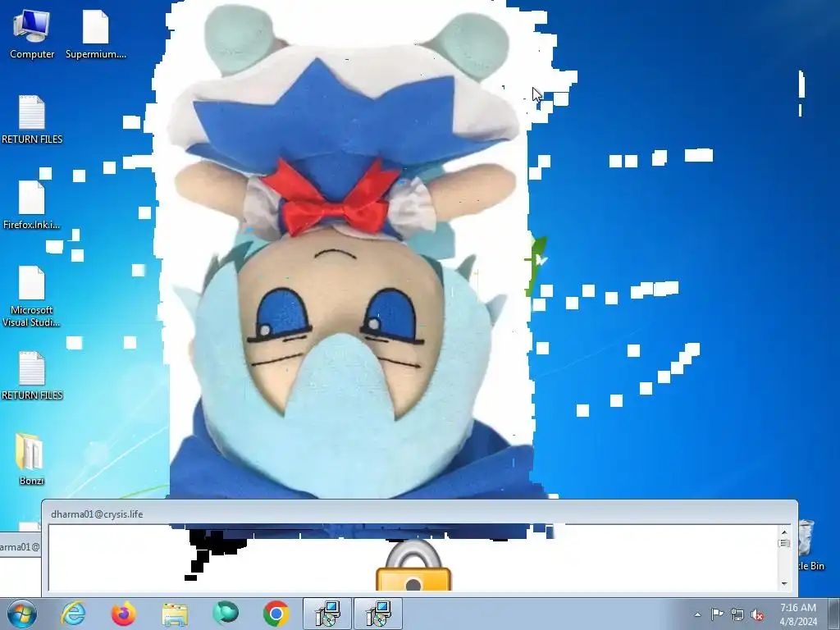Image resolution: width=840 pixels, height=630 pixels.
Task: Open the Computer desktop icon
Action: tap(32, 34)
